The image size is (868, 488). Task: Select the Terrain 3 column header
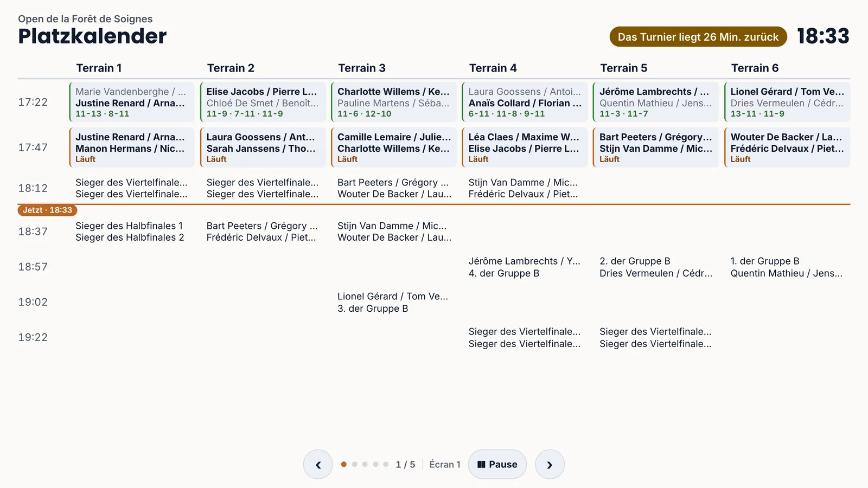tap(362, 68)
